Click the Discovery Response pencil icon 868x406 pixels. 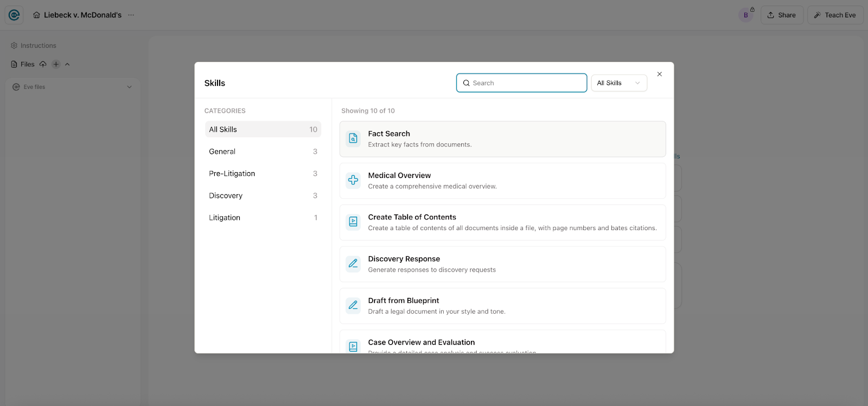point(353,263)
